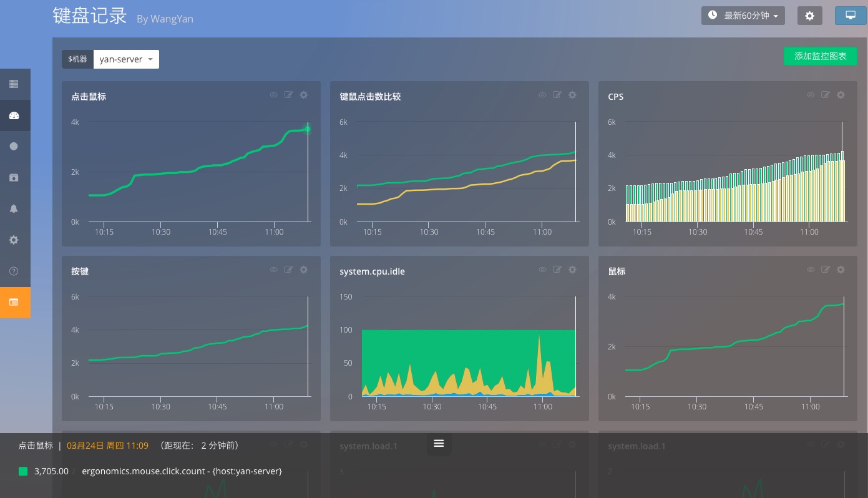Click the orange 03月24日 周四 11:09 timestamp
Viewport: 868px width, 498px height.
[107, 446]
